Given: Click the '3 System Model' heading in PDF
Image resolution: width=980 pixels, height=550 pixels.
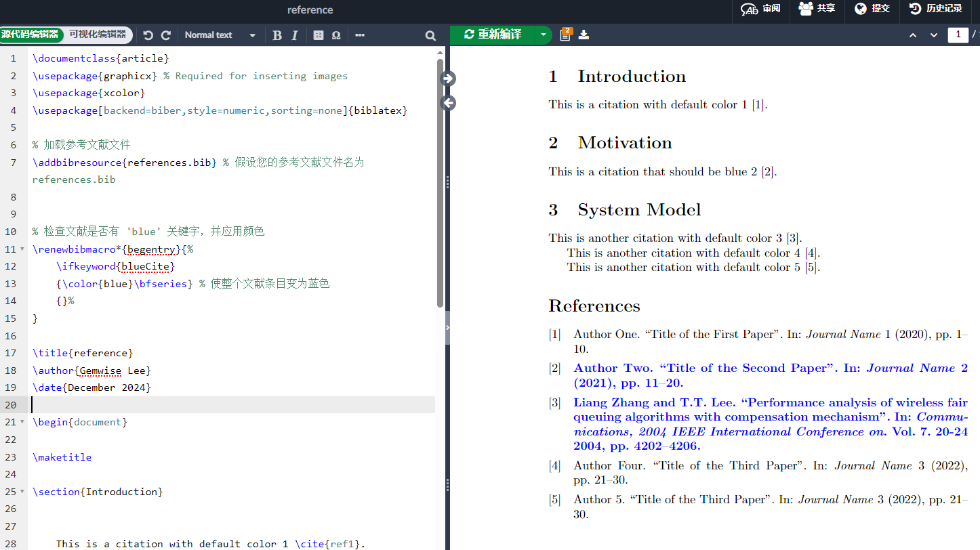Looking at the screenshot, I should (x=625, y=210).
